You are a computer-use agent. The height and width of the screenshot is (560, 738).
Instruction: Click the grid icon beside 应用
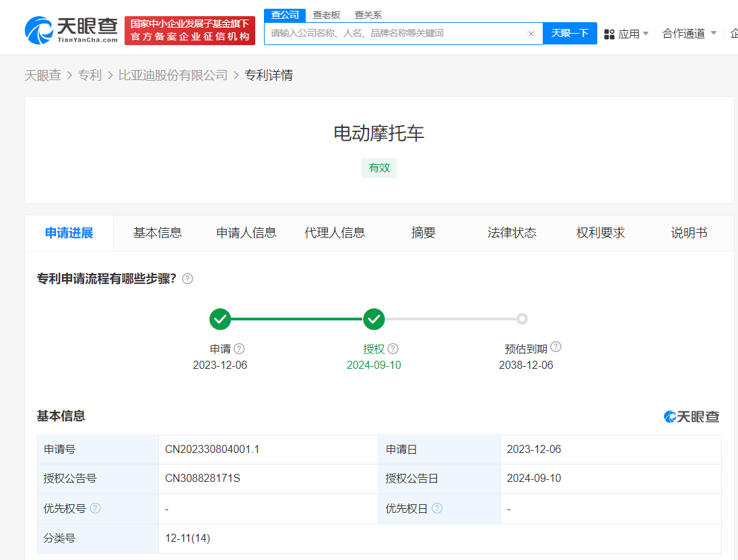coord(608,33)
